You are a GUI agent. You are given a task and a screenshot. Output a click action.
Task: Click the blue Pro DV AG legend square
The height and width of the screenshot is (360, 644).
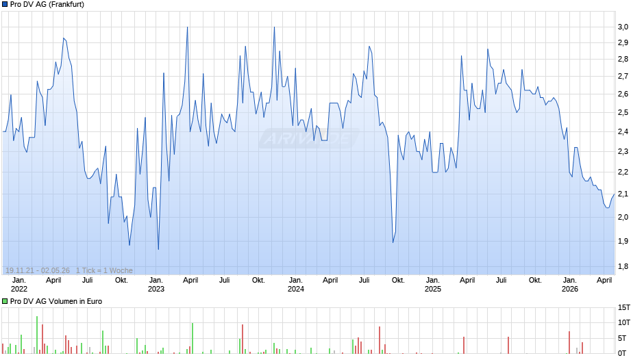(5, 5)
